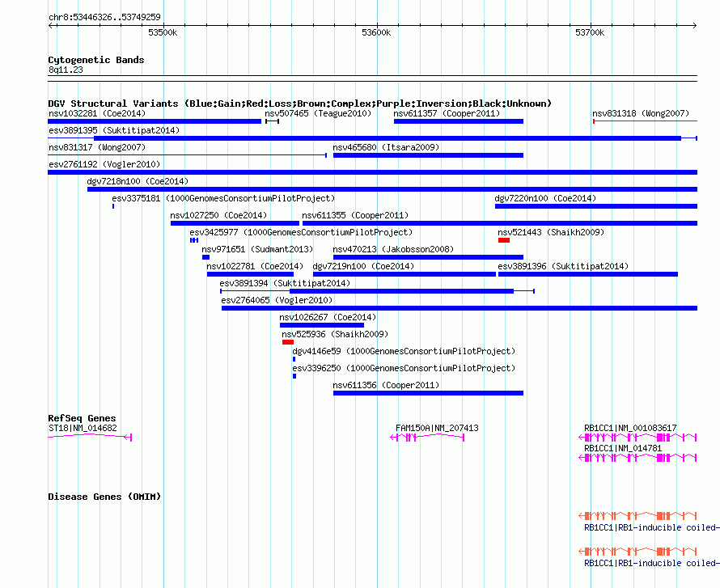
Task: Click the first orange OMIM RB1CC1 glyph
Action: pyautogui.click(x=637, y=515)
